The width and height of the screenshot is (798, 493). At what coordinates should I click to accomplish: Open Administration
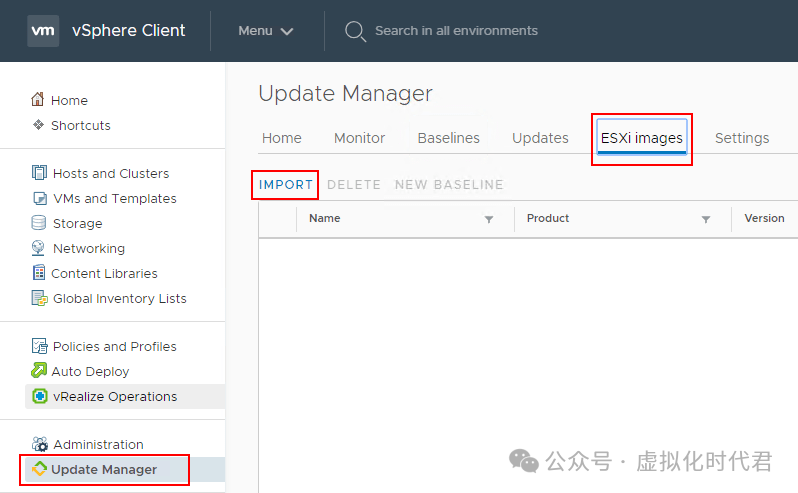click(x=98, y=444)
